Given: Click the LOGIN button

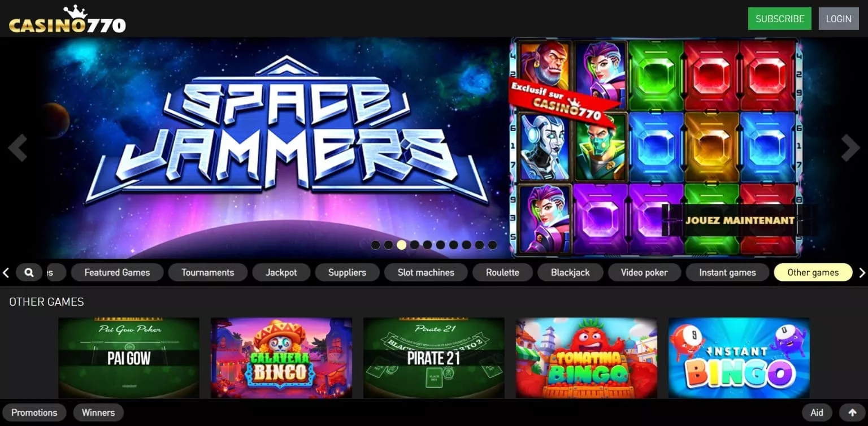Looking at the screenshot, I should click(x=839, y=19).
